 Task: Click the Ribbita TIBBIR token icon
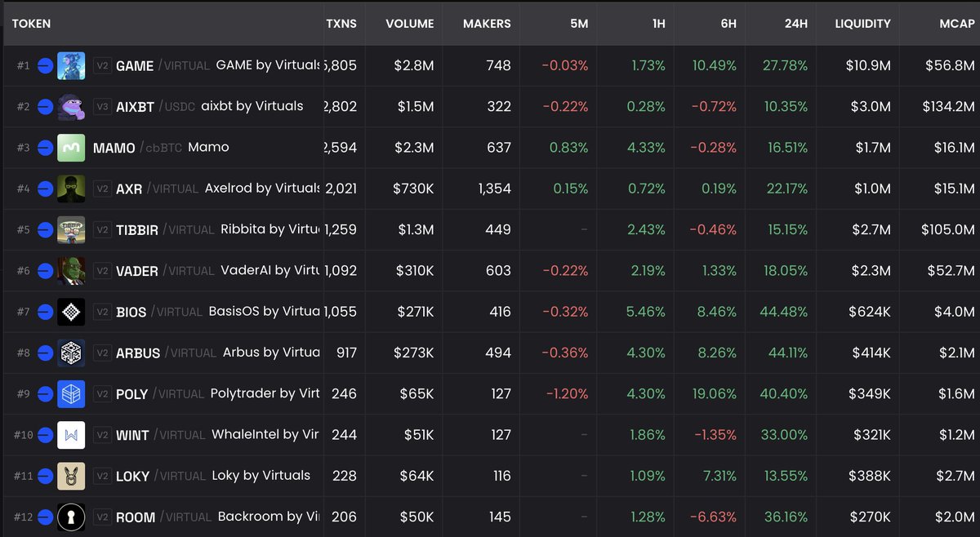(71, 229)
